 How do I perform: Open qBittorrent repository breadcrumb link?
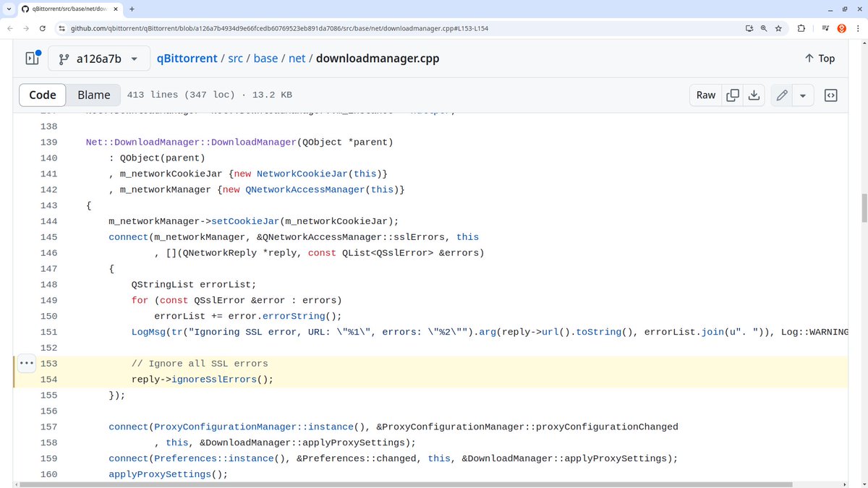point(187,59)
